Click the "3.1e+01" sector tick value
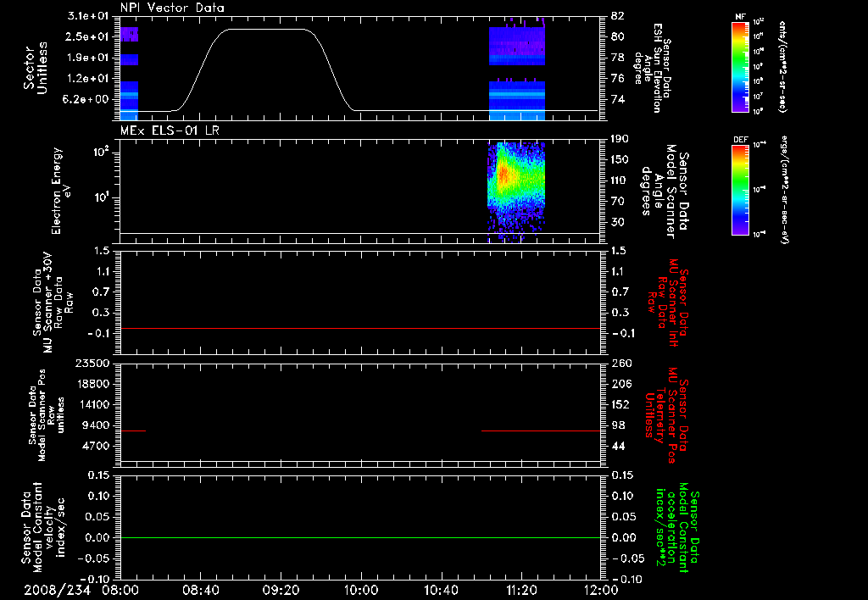Image resolution: width=868 pixels, height=600 pixels. coord(87,16)
